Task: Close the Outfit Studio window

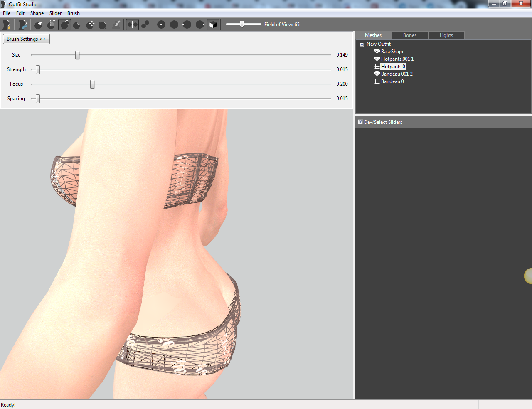Action: 521,4
